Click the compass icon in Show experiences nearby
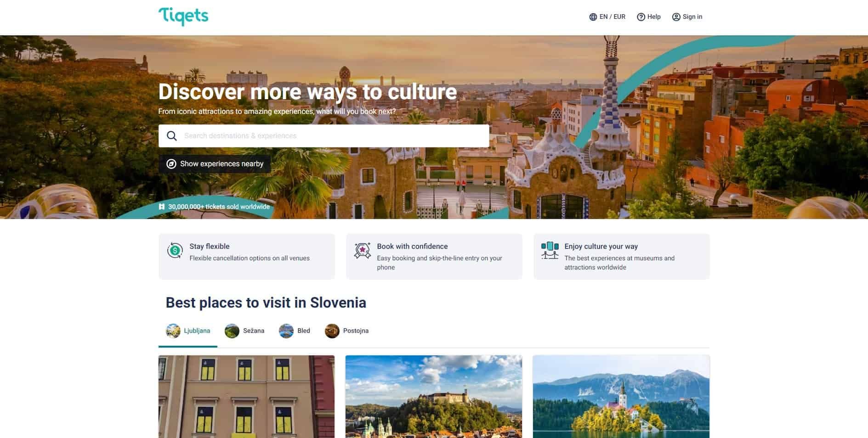Screen dimensions: 868x438 tap(171, 164)
